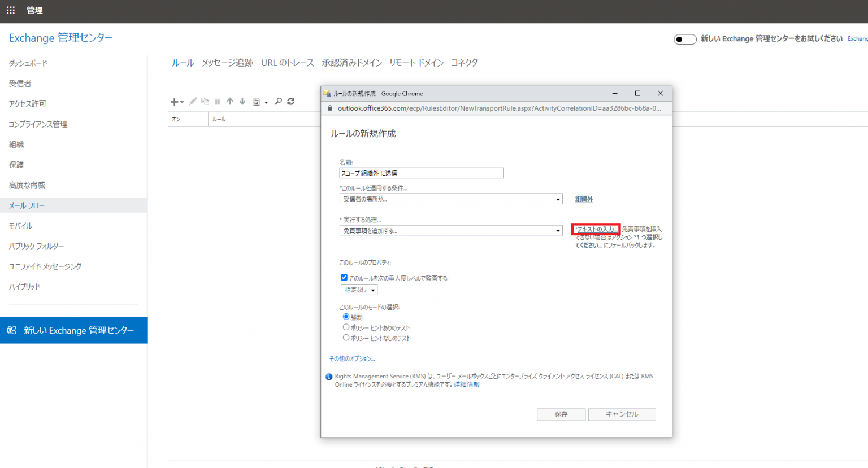Image resolution: width=868 pixels, height=468 pixels.
Task: Uncheck the audit rule severity level checkbox
Action: (x=344, y=277)
